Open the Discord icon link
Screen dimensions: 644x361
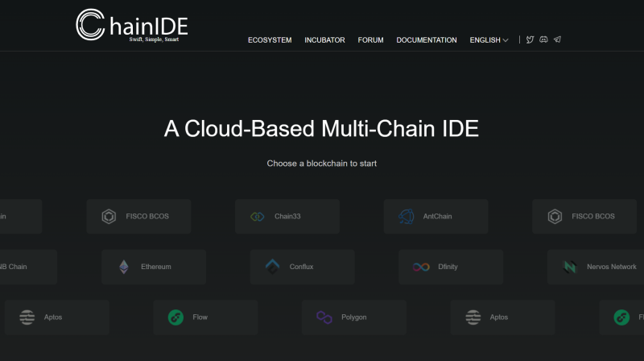[543, 39]
